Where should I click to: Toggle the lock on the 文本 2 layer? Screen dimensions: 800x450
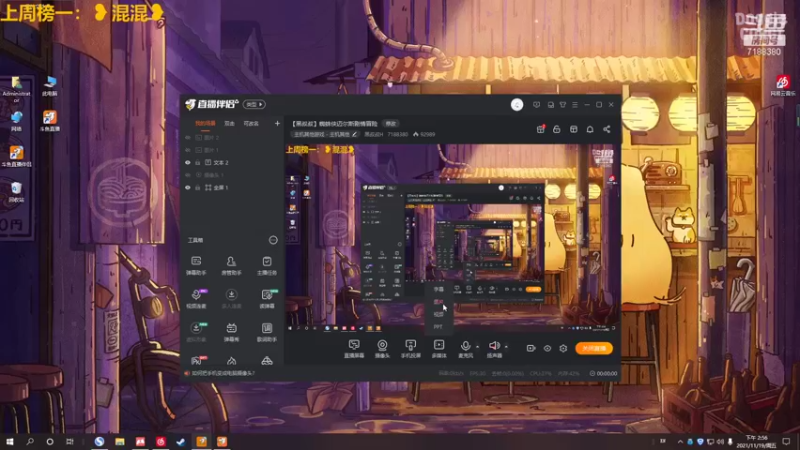click(x=197, y=163)
